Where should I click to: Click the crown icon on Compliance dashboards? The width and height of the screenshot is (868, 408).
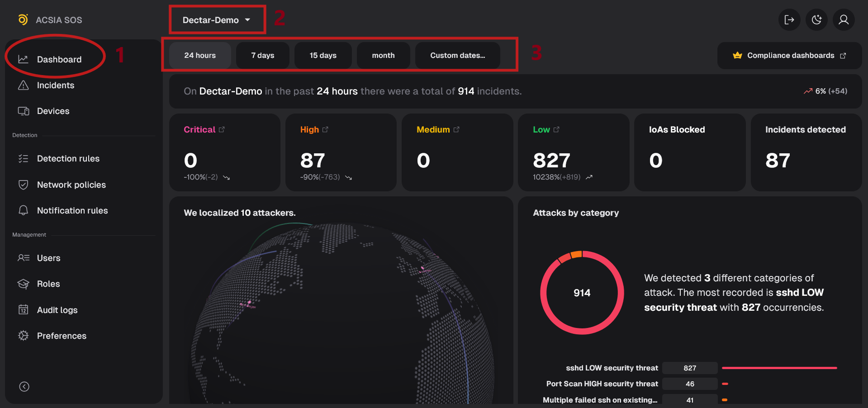pyautogui.click(x=737, y=55)
